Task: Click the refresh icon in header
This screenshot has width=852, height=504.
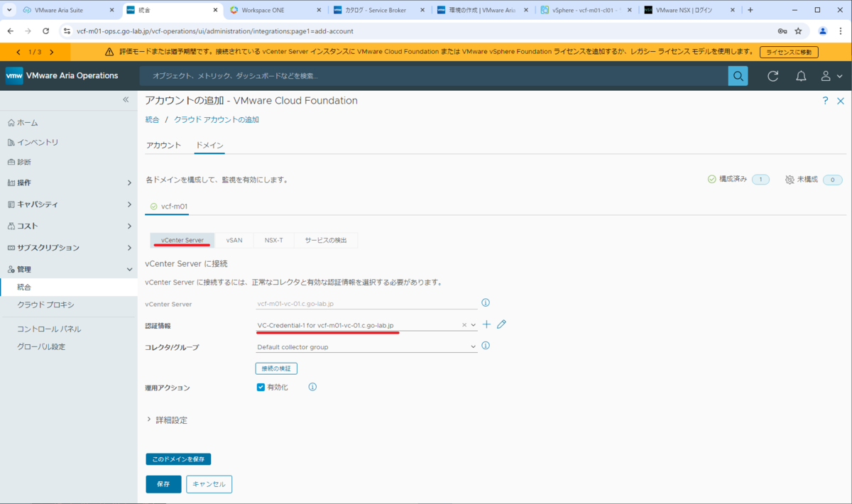Action: 774,76
